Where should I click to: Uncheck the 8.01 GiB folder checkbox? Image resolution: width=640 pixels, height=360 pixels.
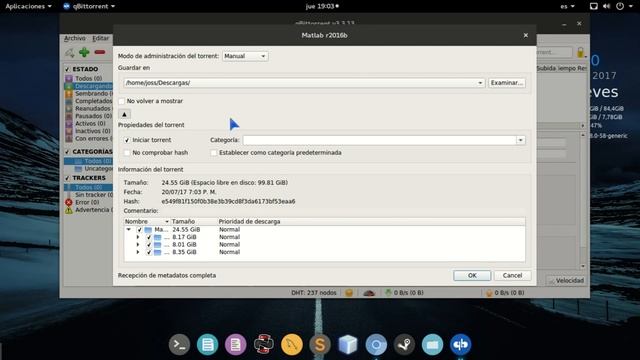[149, 244]
